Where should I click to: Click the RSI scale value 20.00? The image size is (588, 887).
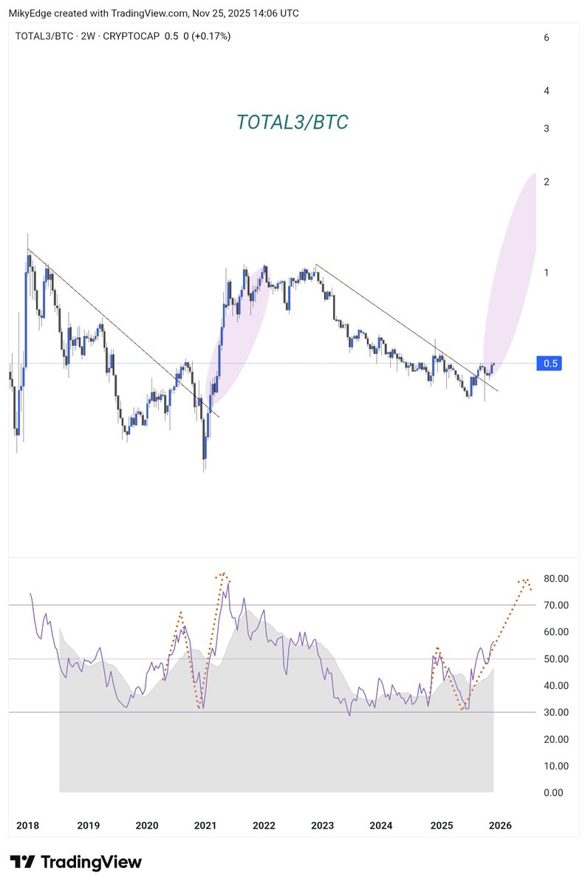tap(555, 739)
